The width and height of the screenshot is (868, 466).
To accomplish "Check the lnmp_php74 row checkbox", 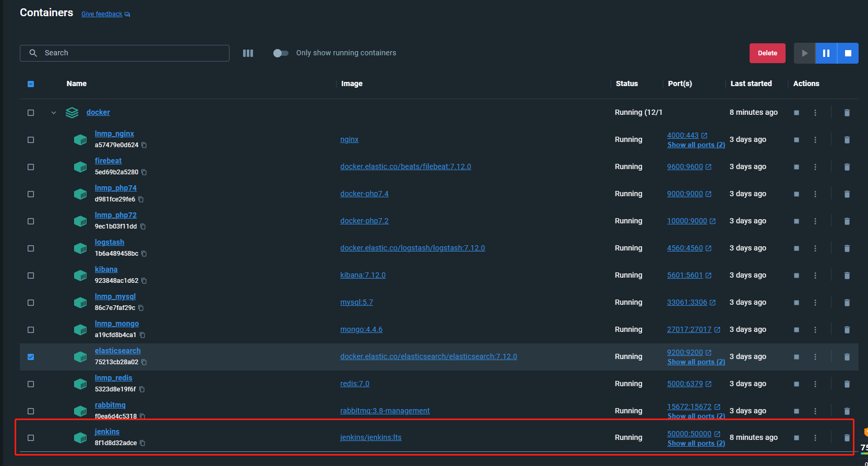I will click(31, 194).
